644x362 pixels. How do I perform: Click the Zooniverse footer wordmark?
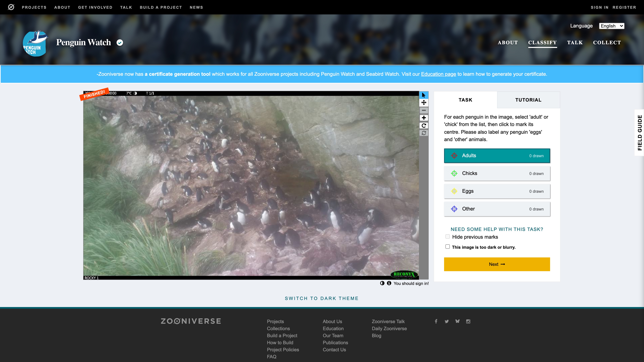pos(191,321)
